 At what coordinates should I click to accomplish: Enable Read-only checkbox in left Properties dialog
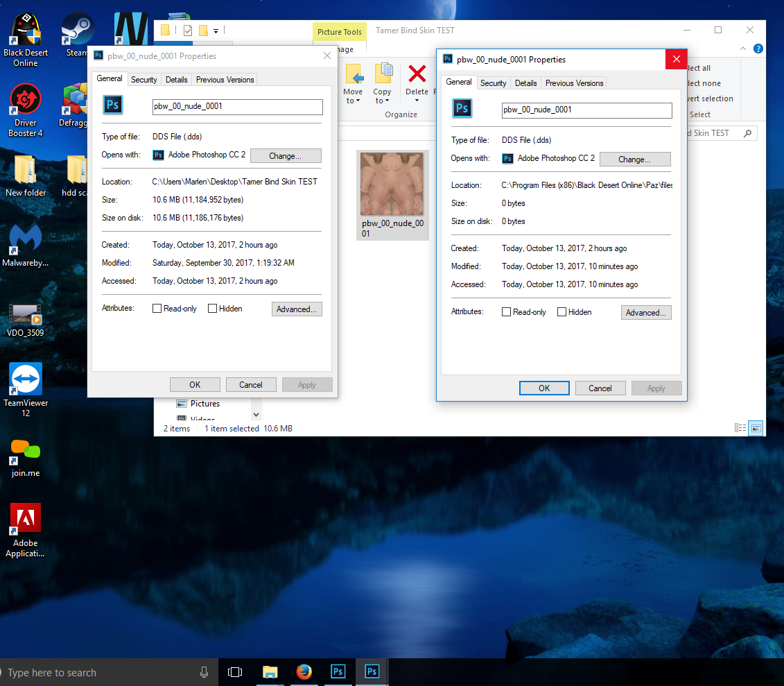[x=157, y=309]
